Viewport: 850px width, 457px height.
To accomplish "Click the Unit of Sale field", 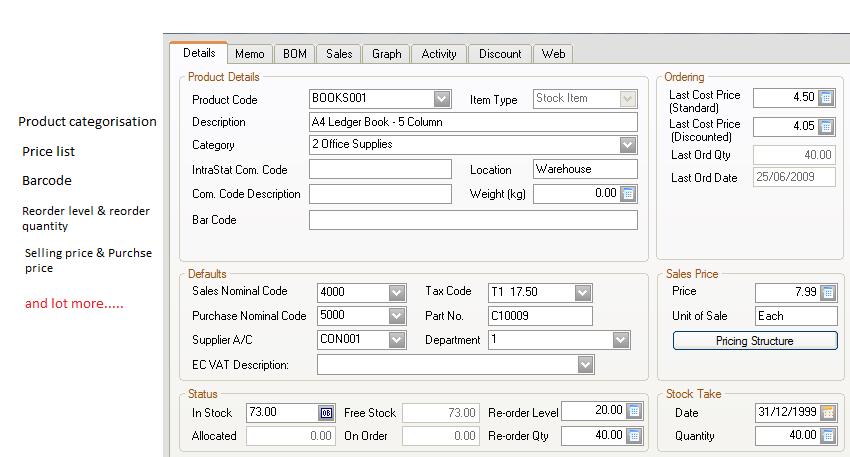I will point(796,316).
